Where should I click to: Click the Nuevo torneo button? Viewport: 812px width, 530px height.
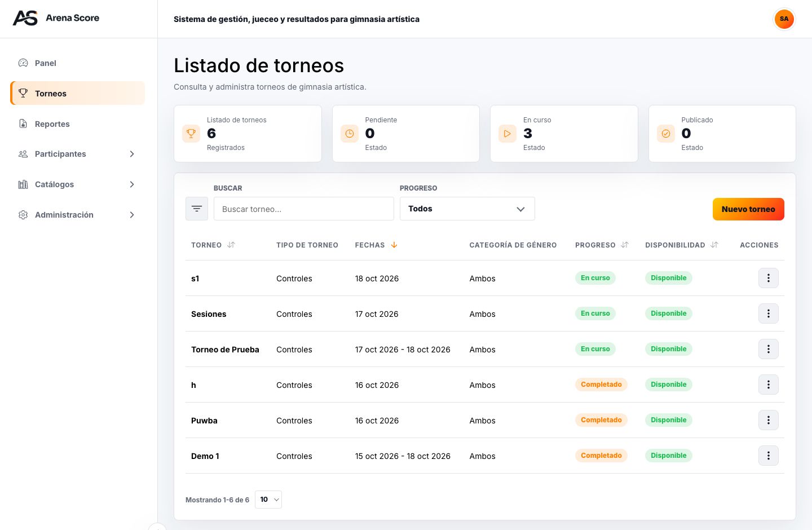click(748, 209)
